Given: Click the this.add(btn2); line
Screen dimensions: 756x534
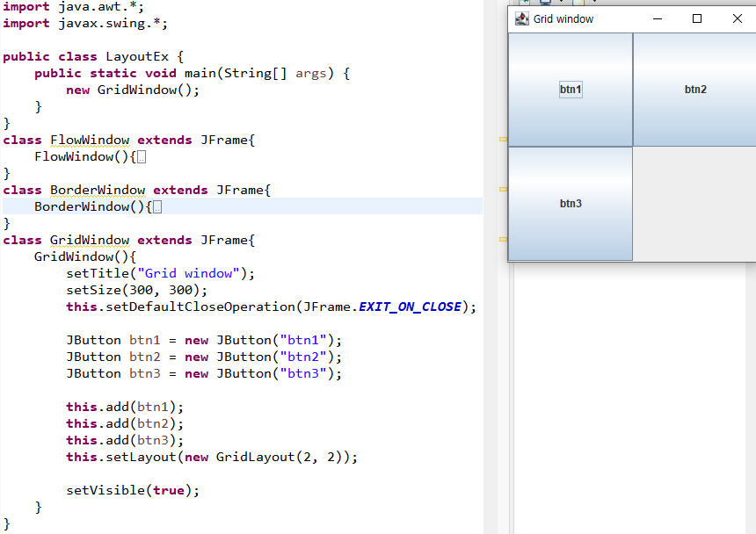Looking at the screenshot, I should 125,423.
